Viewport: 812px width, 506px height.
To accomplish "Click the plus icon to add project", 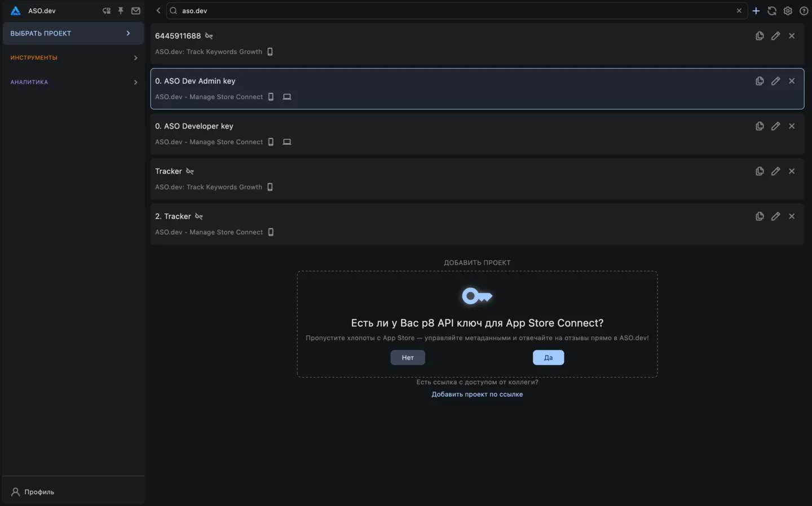I will [x=756, y=11].
